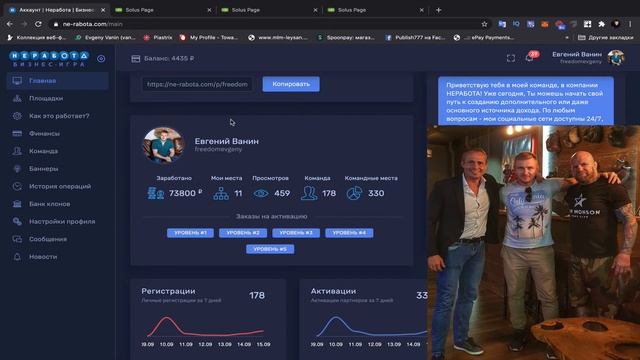Click the Баланс: 4435 ₽ text

(169, 59)
